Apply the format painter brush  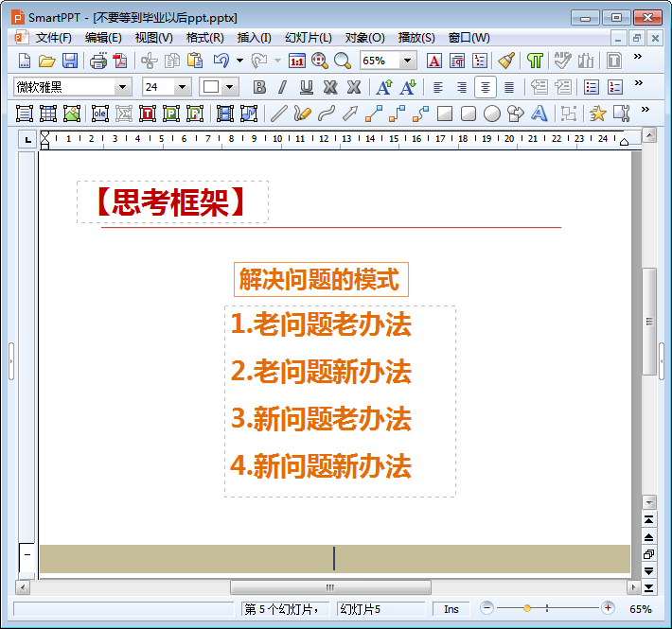[x=506, y=61]
